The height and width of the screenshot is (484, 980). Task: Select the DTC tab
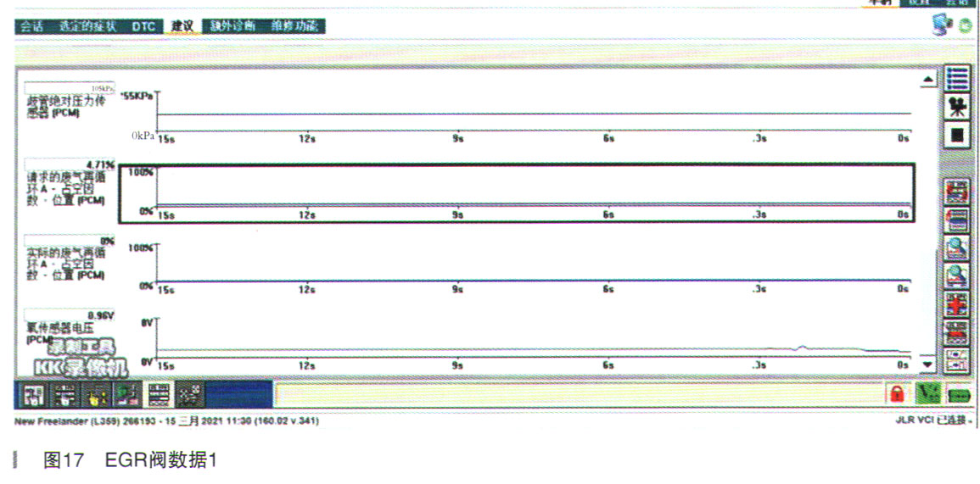tap(143, 26)
